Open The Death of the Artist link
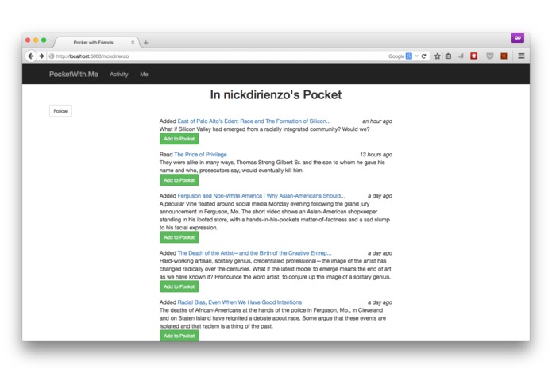 [x=254, y=253]
